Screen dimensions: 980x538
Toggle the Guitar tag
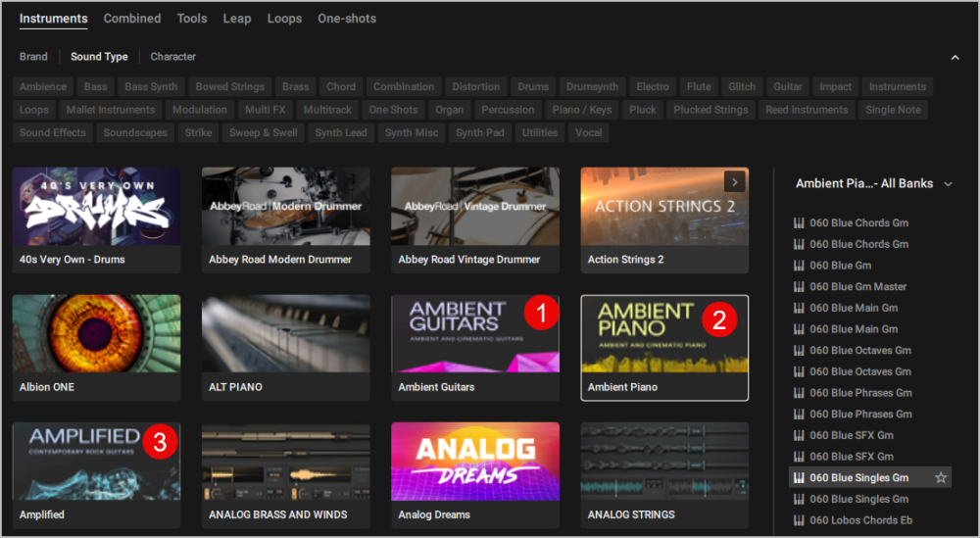tap(788, 87)
